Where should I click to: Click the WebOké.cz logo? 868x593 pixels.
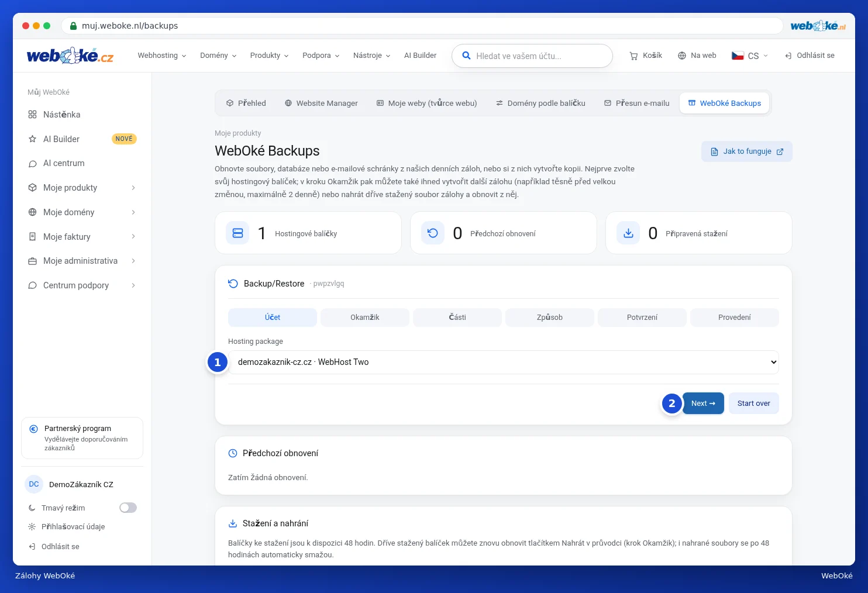(70, 56)
